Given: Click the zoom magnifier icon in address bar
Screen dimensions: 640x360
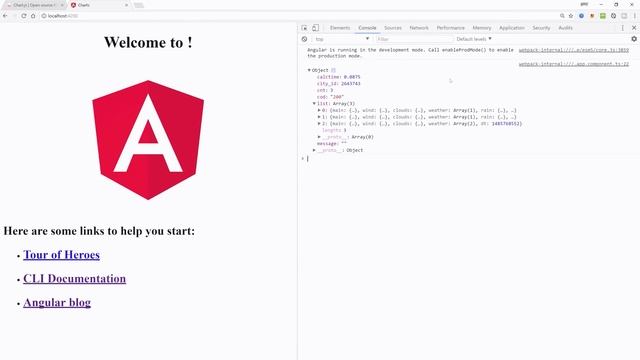Looking at the screenshot, I should pyautogui.click(x=562, y=16).
